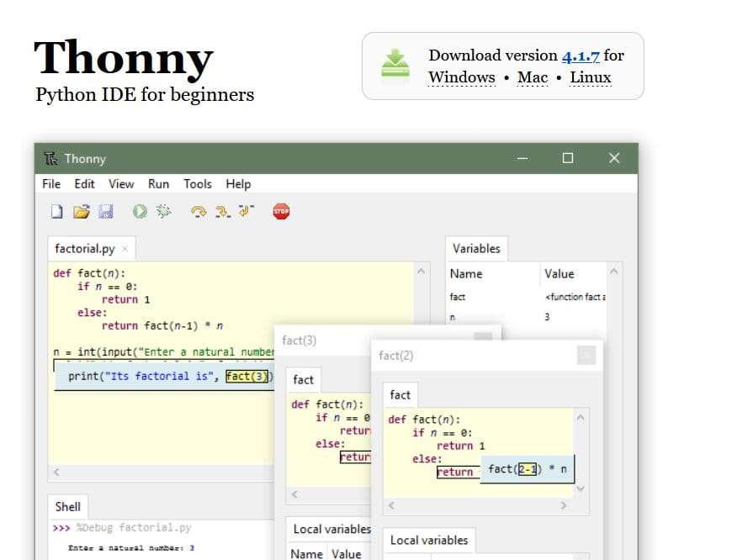Screen dimensions: 737x560
Task: Click the green download icon
Action: [x=395, y=62]
